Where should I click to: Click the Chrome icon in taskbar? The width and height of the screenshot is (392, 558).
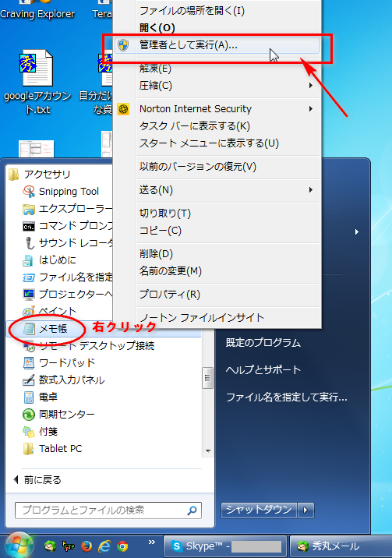tap(122, 546)
